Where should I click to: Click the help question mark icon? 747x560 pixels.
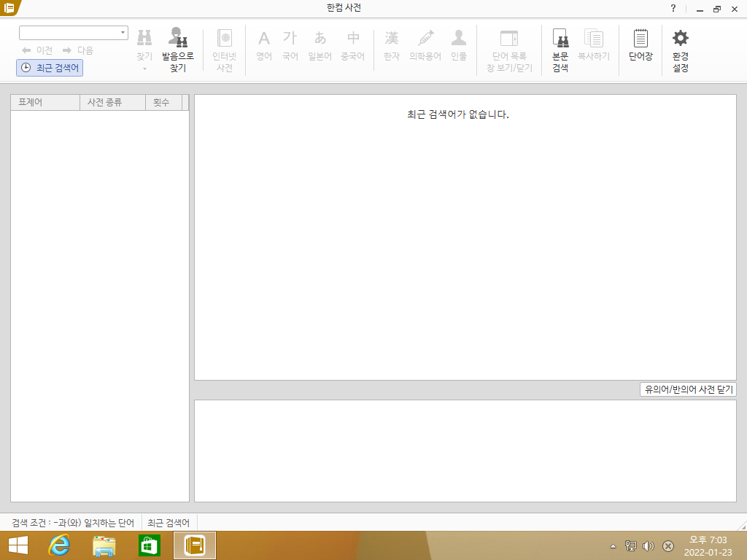673,8
